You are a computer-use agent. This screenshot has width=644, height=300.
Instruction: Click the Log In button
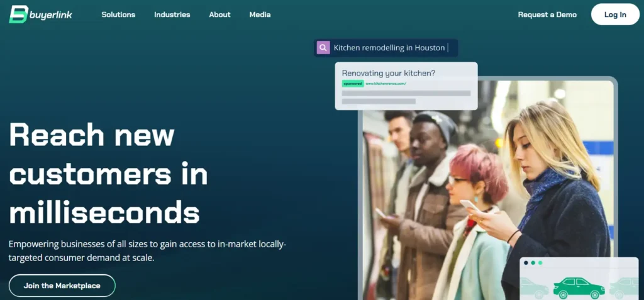(x=615, y=14)
